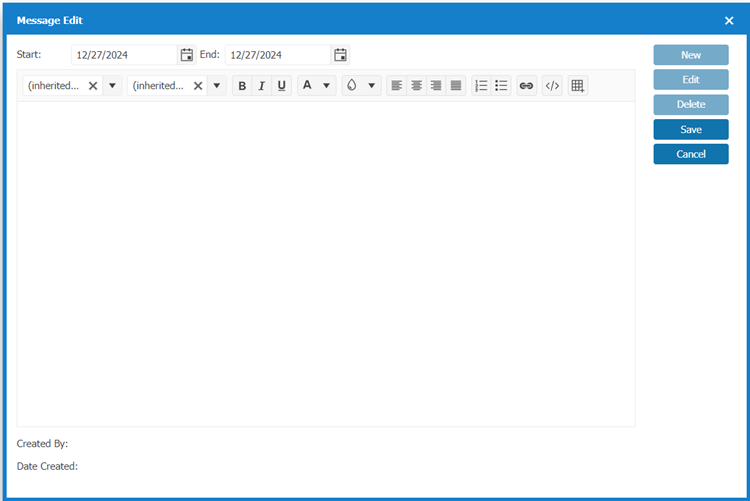Open the background color droplet picker
Viewport: 750px width, 501px height.
tap(351, 86)
